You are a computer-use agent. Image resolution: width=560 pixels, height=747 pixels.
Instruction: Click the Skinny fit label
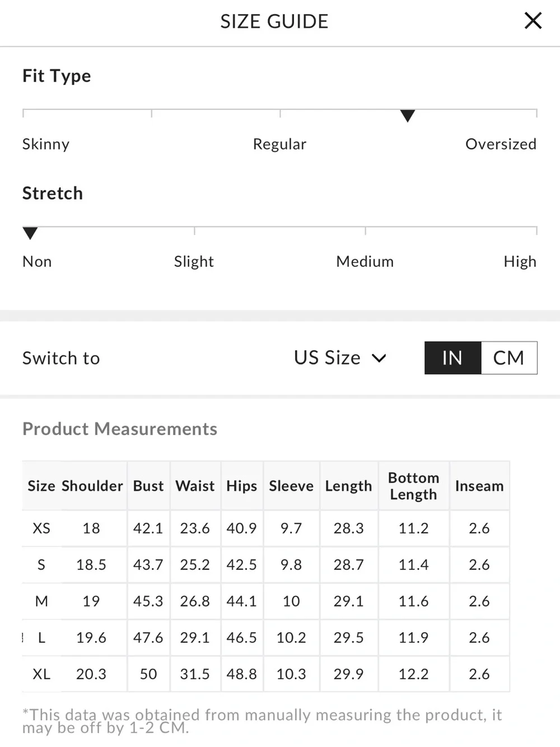click(x=46, y=144)
